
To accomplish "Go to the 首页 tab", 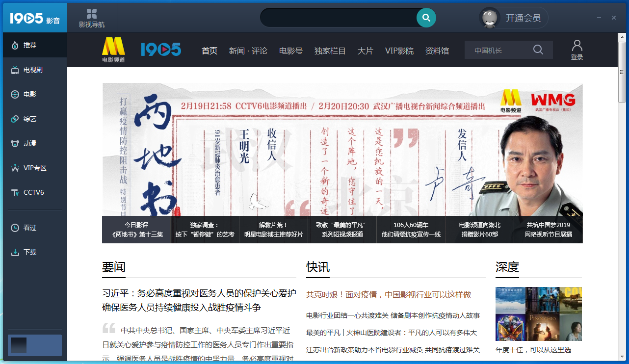I will click(210, 51).
